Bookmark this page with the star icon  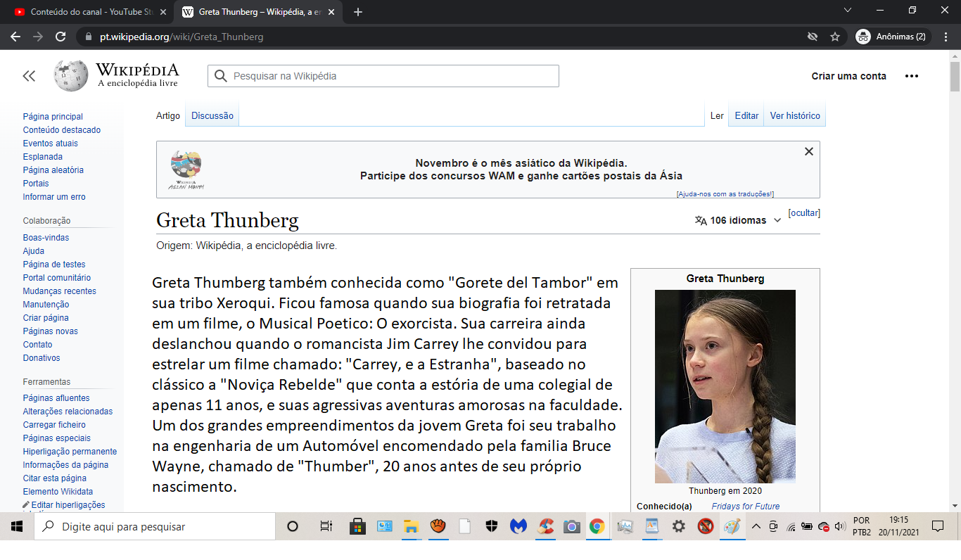(x=835, y=37)
